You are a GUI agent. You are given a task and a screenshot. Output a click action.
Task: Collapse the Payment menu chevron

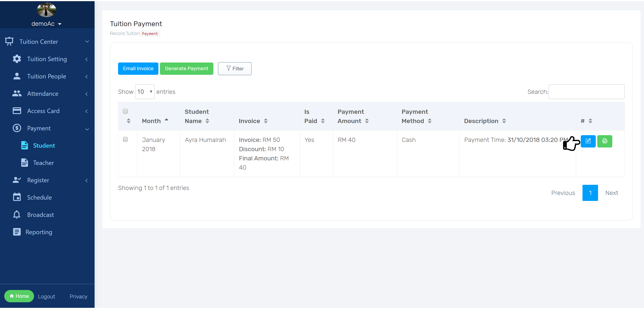[x=87, y=129]
